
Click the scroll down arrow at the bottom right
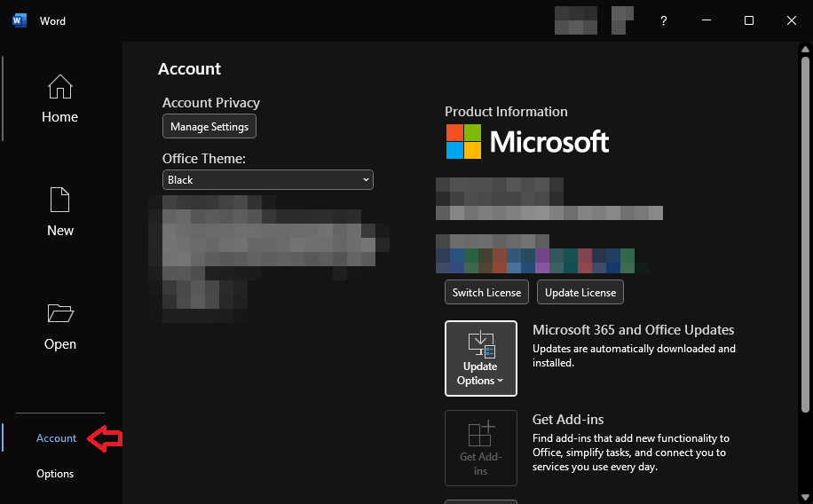805,497
